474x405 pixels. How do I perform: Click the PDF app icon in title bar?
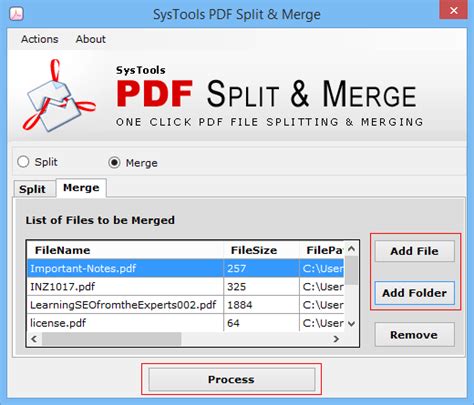(16, 14)
